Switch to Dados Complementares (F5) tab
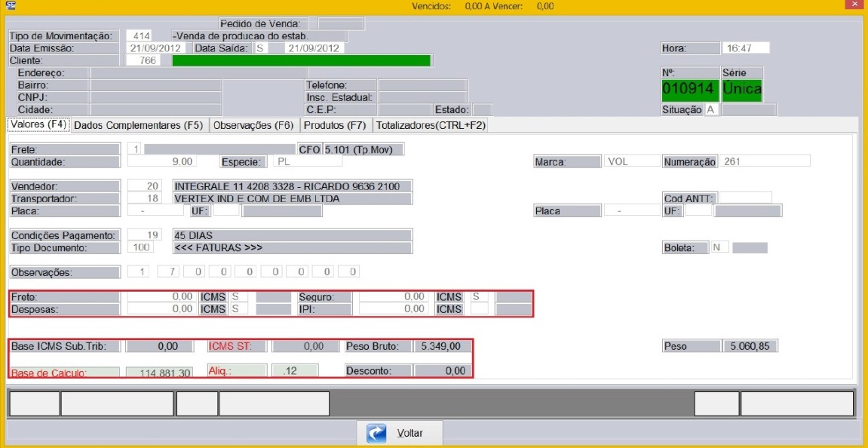The width and height of the screenshot is (868, 448). pyautogui.click(x=140, y=125)
